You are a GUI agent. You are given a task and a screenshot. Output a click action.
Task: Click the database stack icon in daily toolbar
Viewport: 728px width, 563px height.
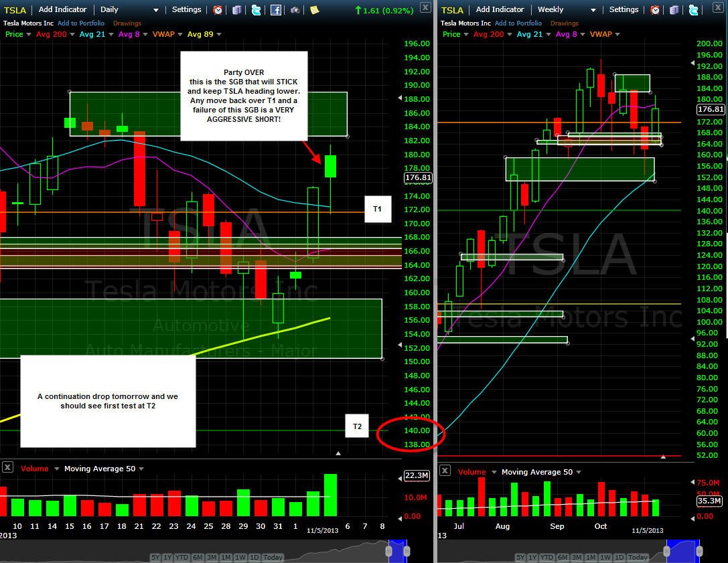click(x=237, y=10)
